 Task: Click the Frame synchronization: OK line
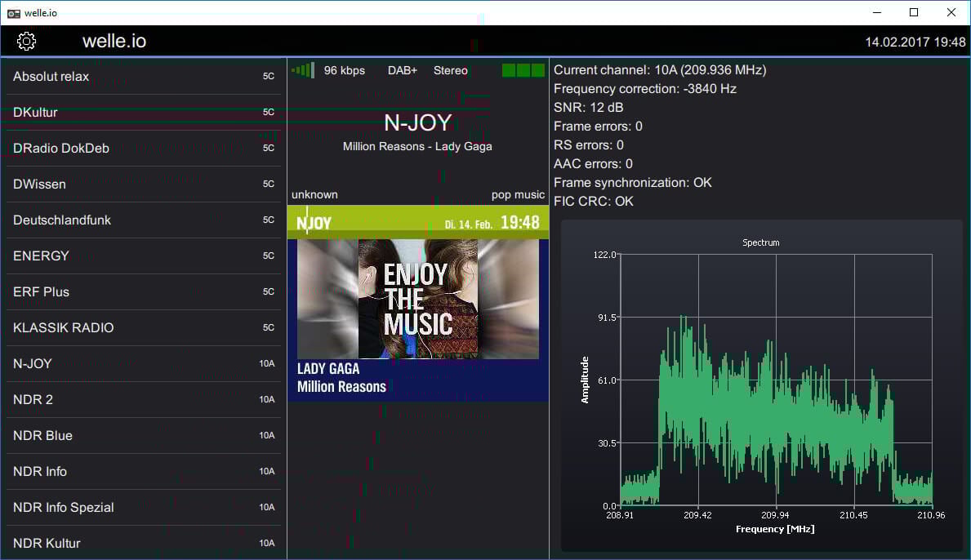(x=633, y=183)
